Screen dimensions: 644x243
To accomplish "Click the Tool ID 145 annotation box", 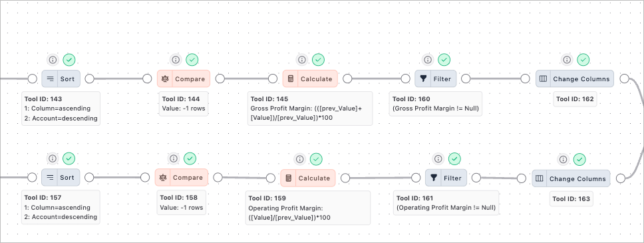I will pos(310,109).
